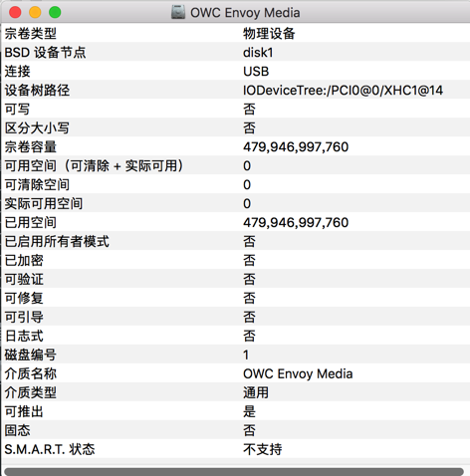Click the '否' value for 固态
This screenshot has width=470, height=476.
click(249, 431)
